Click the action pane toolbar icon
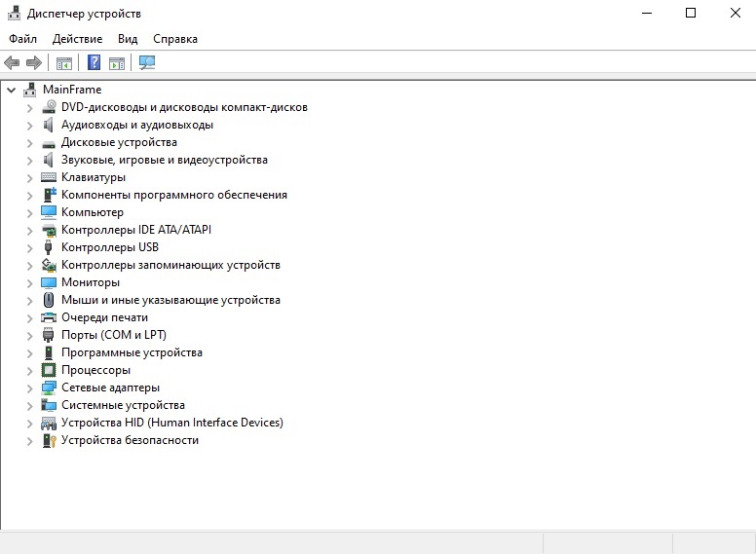Image resolution: width=756 pixels, height=554 pixels. click(117, 63)
